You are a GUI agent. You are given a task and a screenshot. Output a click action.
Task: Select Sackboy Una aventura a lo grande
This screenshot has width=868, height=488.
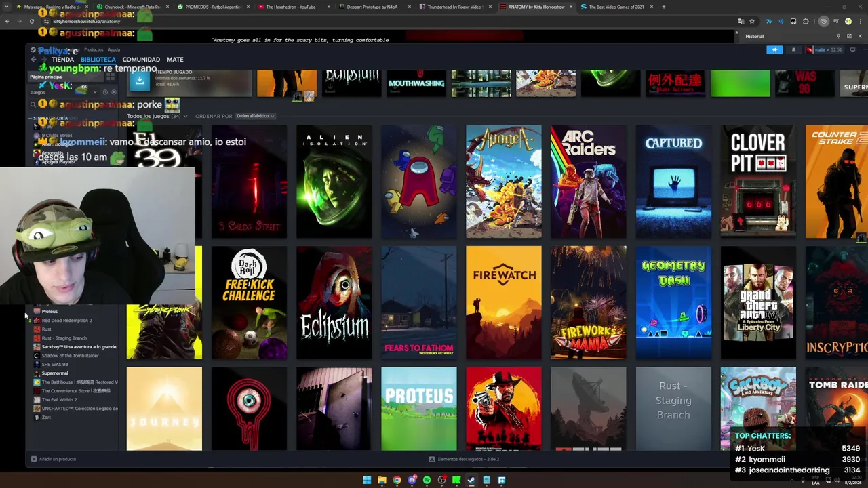79,346
